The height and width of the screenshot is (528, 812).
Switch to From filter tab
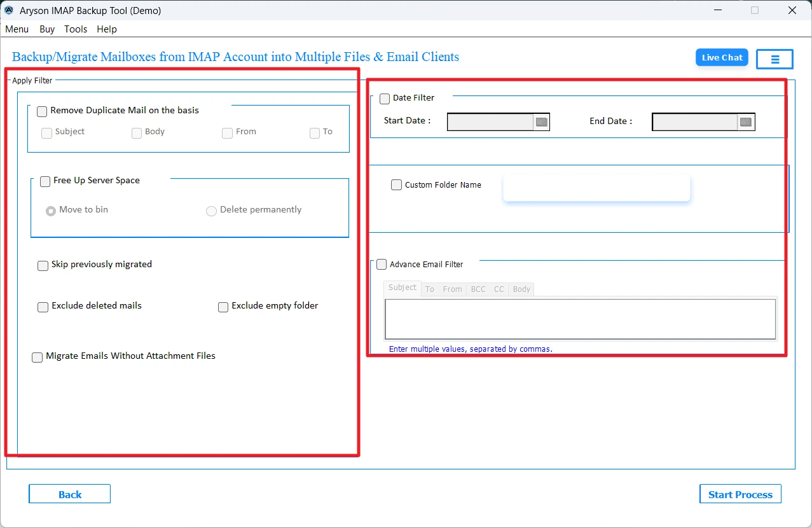point(453,289)
